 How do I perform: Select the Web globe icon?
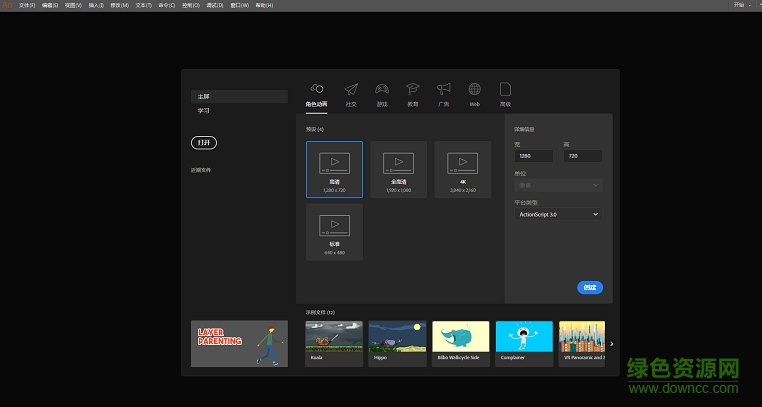click(x=474, y=90)
